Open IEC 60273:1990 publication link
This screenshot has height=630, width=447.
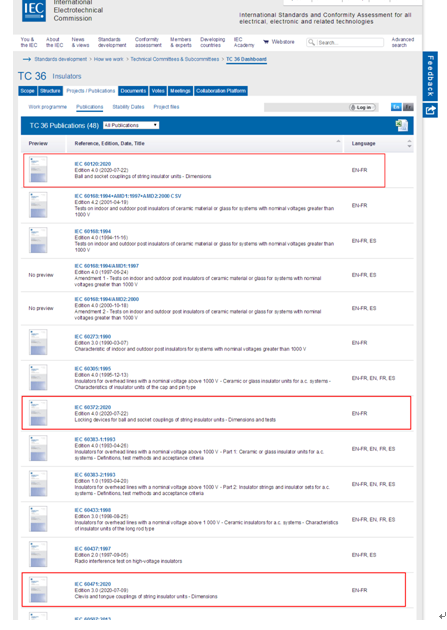(x=93, y=336)
